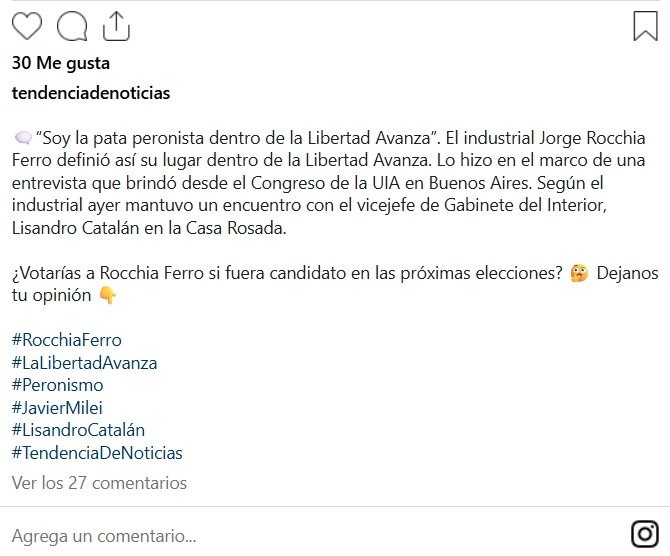The height and width of the screenshot is (556, 670).
Task: Follow the #LaLibertadAvanza hashtag link
Action: (x=84, y=363)
